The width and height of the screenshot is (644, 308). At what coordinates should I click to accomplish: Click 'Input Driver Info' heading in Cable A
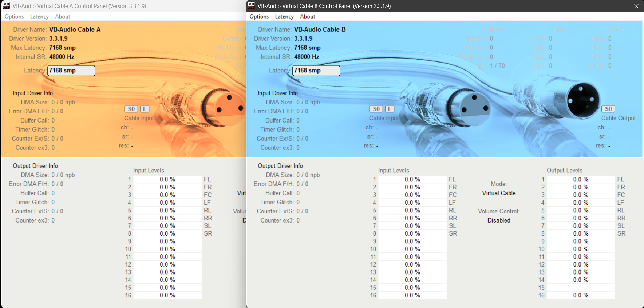click(x=33, y=93)
